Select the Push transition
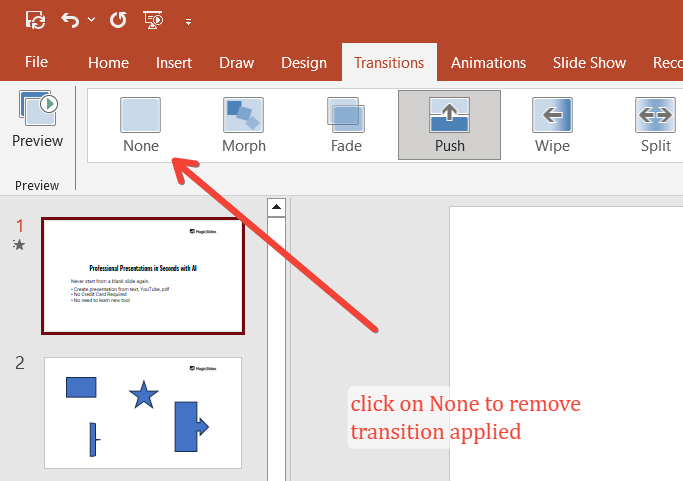Screen dimensions: 683x481 (450, 125)
